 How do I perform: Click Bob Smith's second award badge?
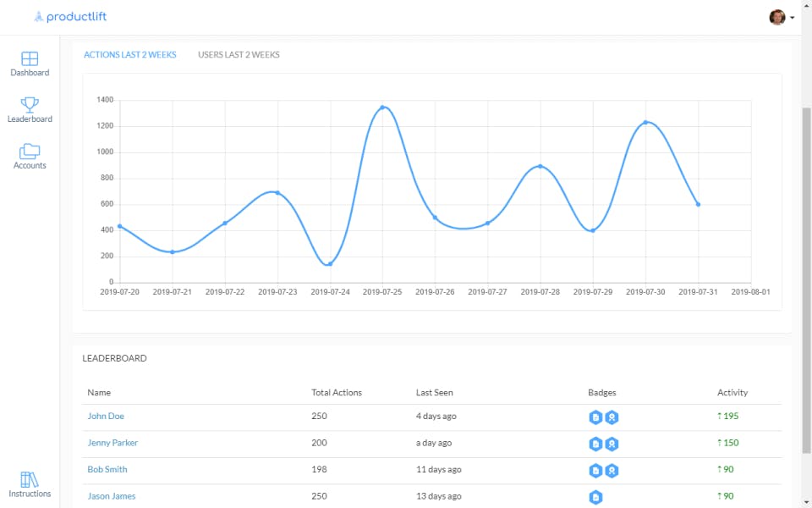(612, 471)
